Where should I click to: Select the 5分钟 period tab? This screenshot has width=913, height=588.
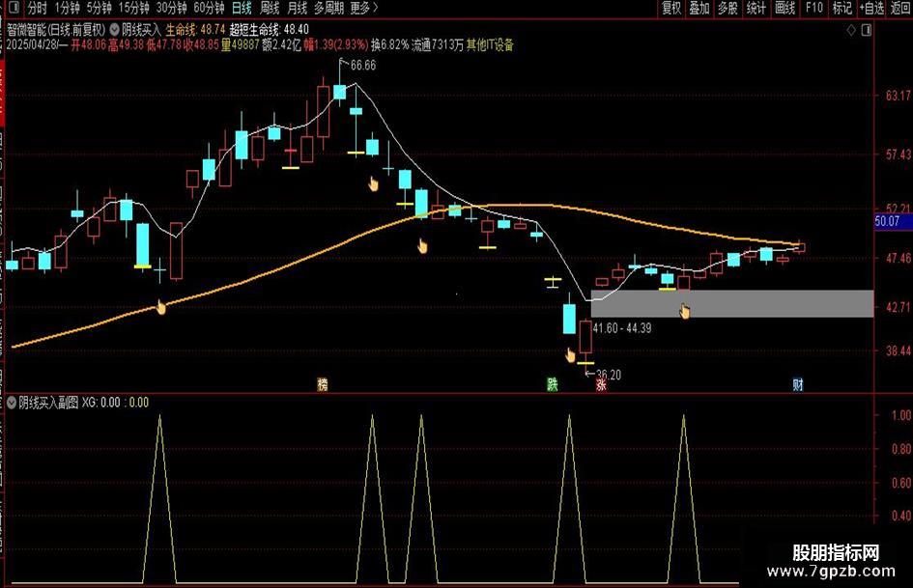point(99,8)
